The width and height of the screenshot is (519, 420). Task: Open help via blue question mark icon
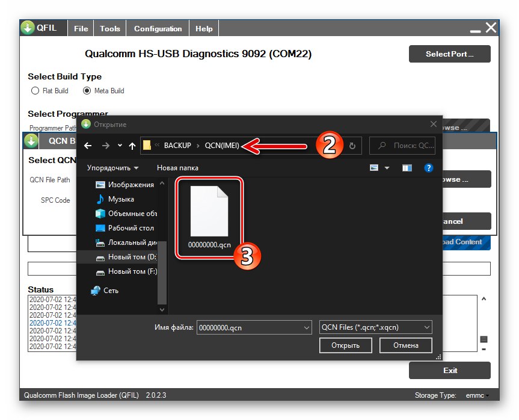428,168
